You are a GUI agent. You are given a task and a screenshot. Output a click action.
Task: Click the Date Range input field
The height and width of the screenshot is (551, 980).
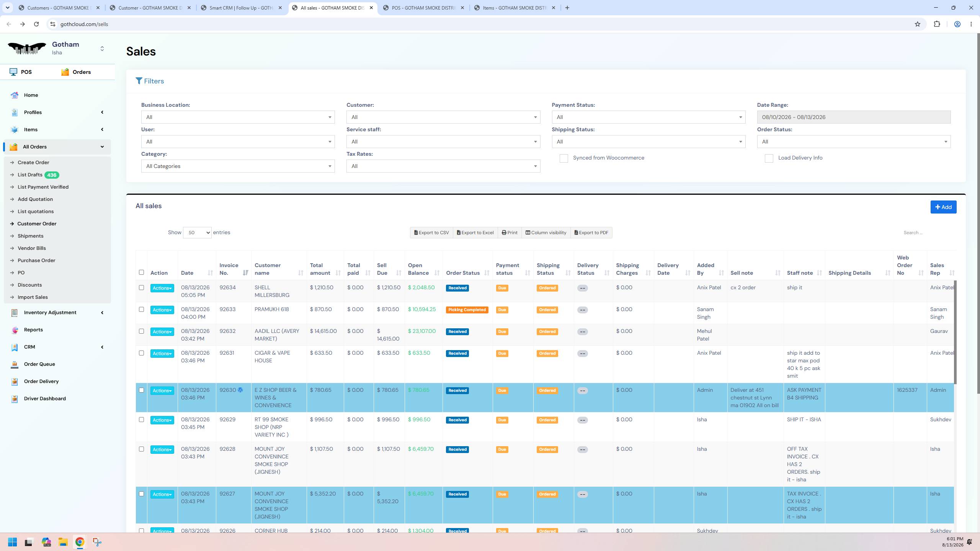[x=854, y=117]
